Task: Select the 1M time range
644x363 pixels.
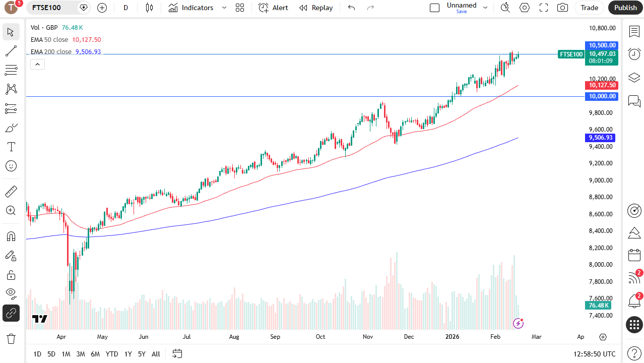Action: (x=66, y=354)
